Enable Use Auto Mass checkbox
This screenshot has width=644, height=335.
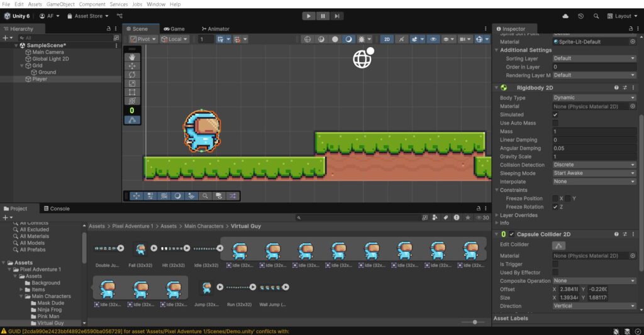click(555, 123)
